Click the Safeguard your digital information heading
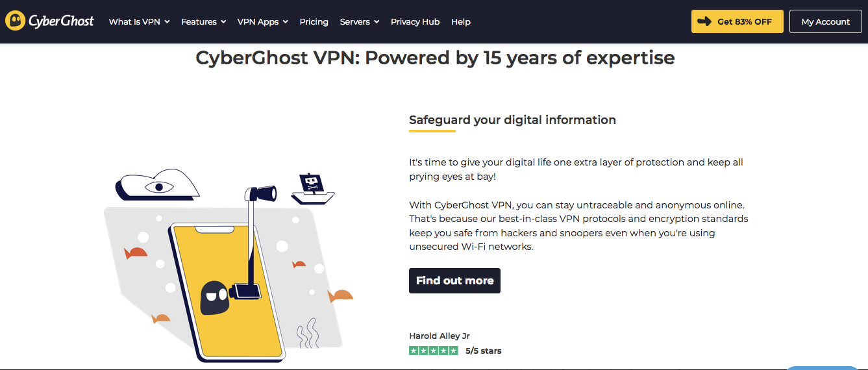Image resolution: width=868 pixels, height=370 pixels. (x=512, y=119)
